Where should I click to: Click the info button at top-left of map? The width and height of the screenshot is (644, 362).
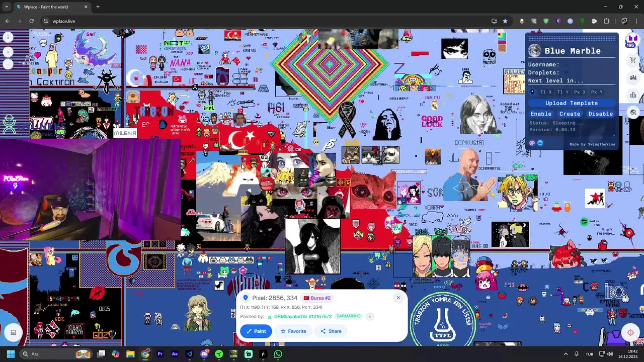click(x=8, y=37)
